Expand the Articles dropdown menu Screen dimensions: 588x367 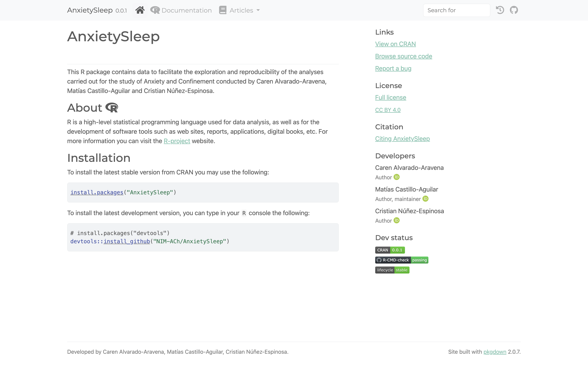(239, 10)
